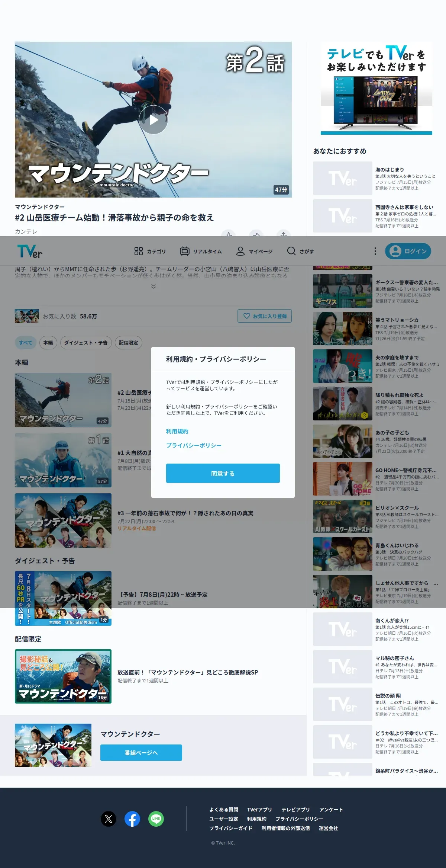Open the Facebook social icon
This screenshot has width=446, height=868.
pyautogui.click(x=132, y=819)
